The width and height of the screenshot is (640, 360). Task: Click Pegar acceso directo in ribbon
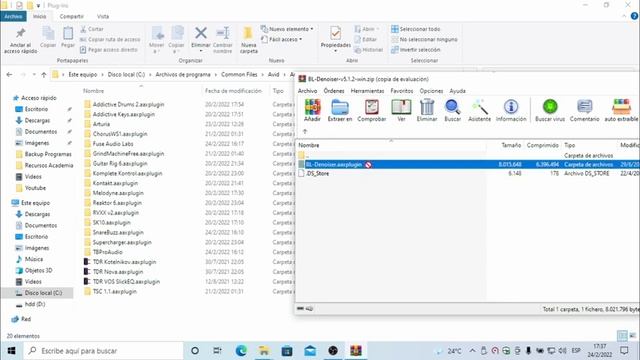pyautogui.click(x=109, y=49)
